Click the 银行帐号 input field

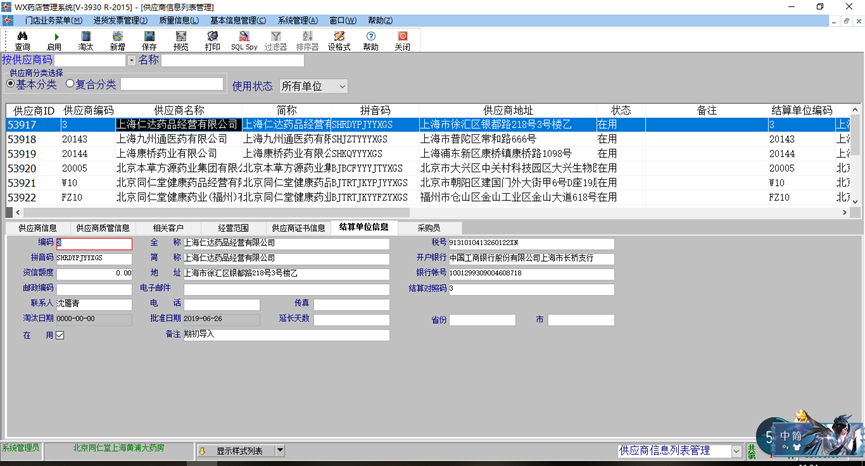[531, 274]
